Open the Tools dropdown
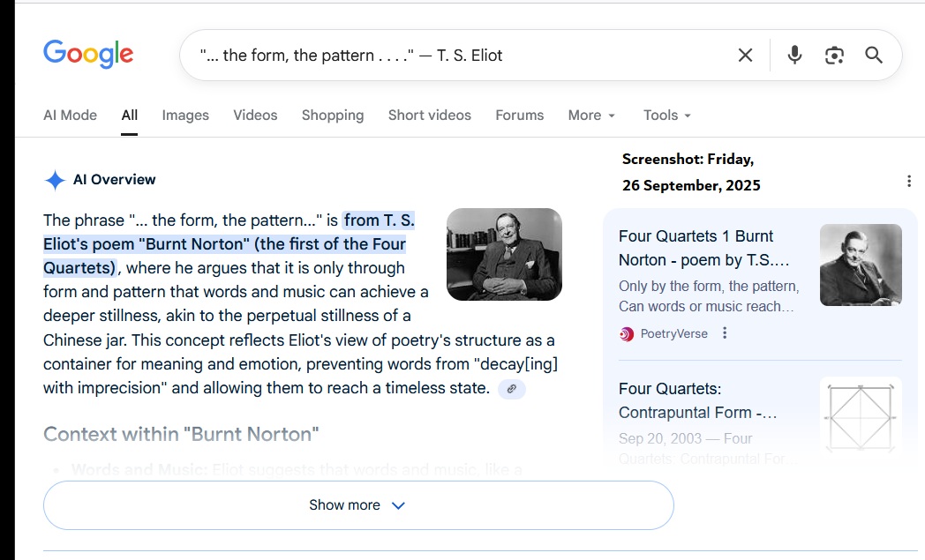Viewport: 925px width, 560px height. 666,116
